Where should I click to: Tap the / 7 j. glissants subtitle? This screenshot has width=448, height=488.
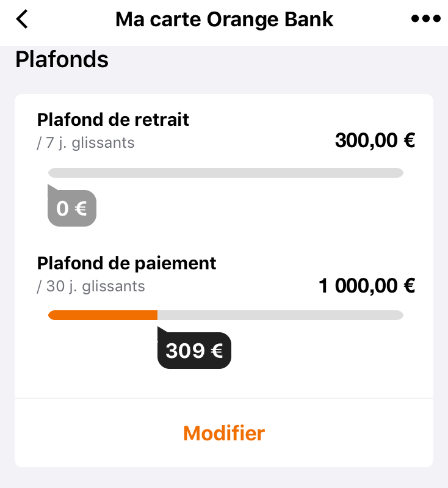[85, 144]
